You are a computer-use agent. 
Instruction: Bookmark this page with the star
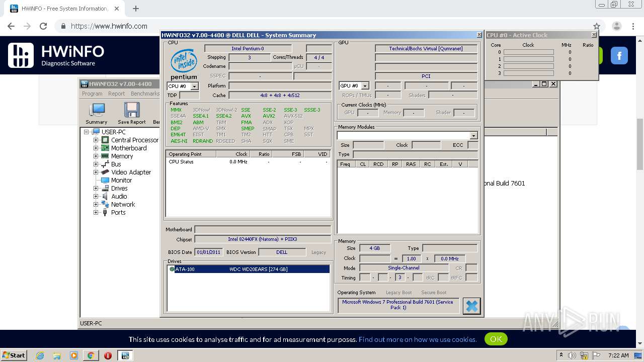(x=597, y=26)
